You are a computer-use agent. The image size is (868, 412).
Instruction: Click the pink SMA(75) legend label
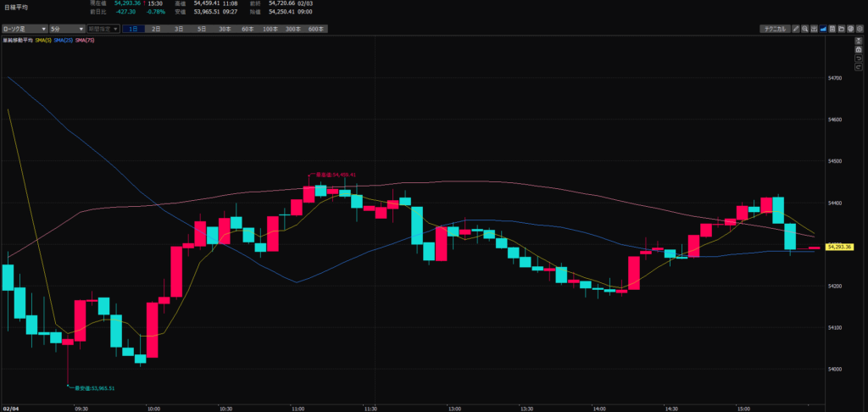(85, 40)
